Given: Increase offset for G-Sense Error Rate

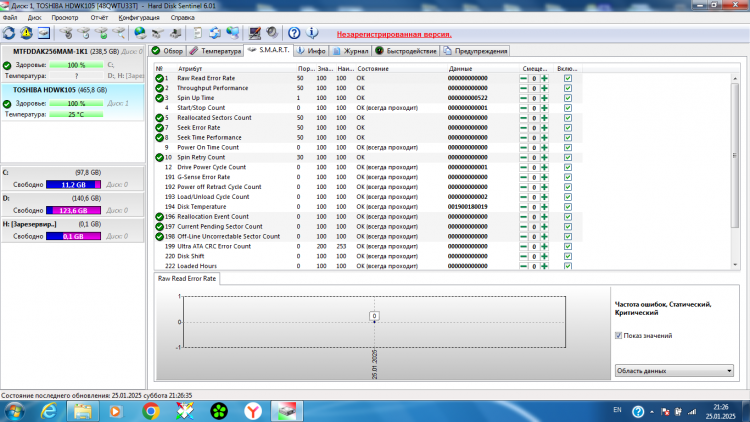Looking at the screenshot, I should [x=544, y=177].
